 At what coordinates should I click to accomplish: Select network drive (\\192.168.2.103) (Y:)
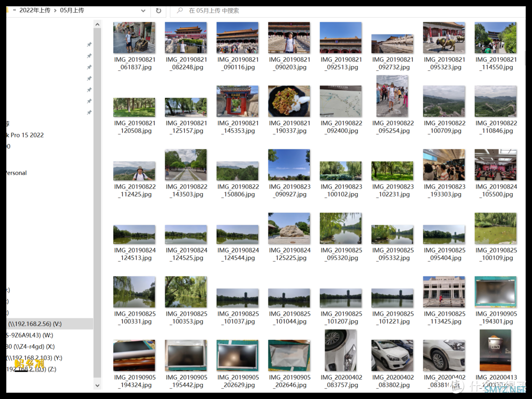tap(34, 358)
